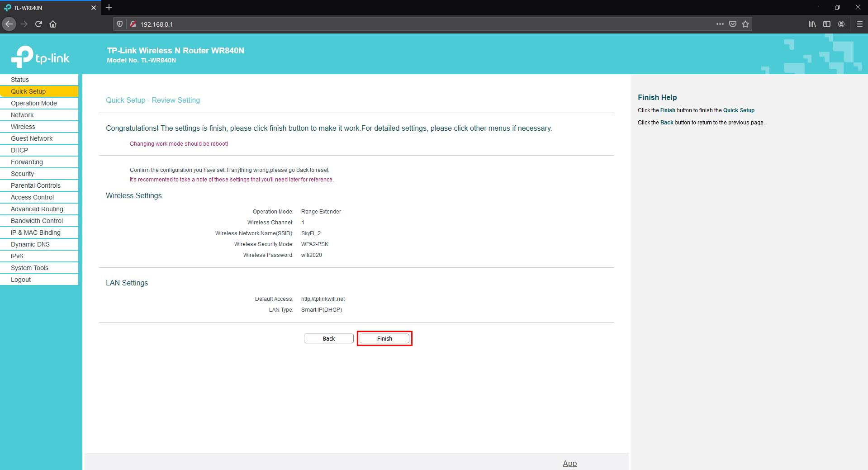
Task: Click the account profile icon
Action: (x=842, y=24)
